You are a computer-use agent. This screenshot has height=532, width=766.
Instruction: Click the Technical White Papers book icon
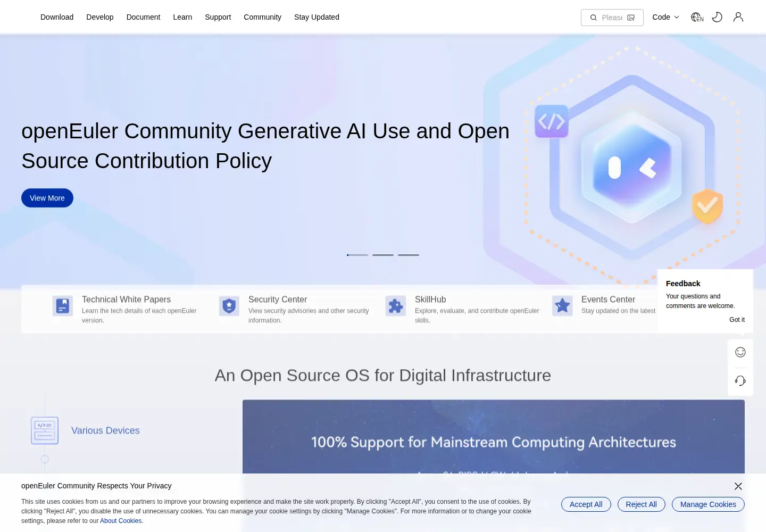63,306
